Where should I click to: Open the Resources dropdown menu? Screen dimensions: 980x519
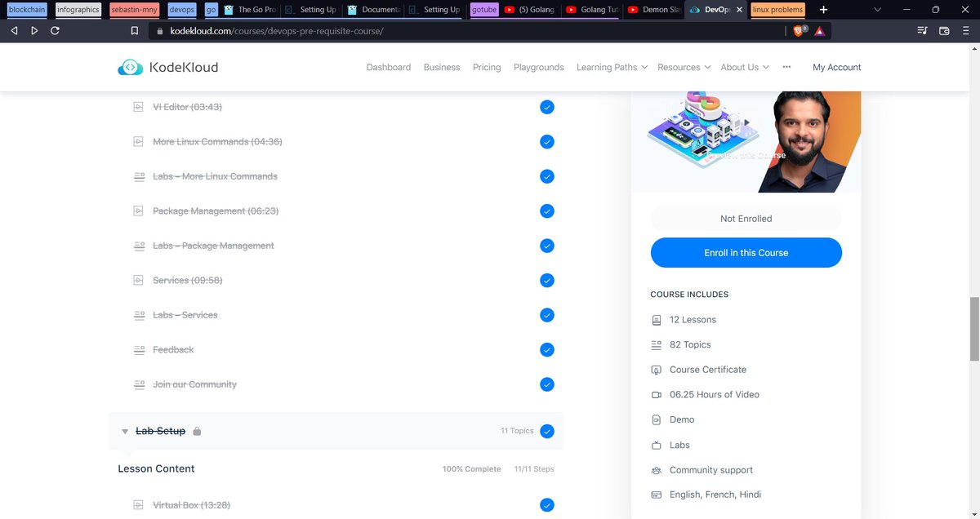coord(684,67)
